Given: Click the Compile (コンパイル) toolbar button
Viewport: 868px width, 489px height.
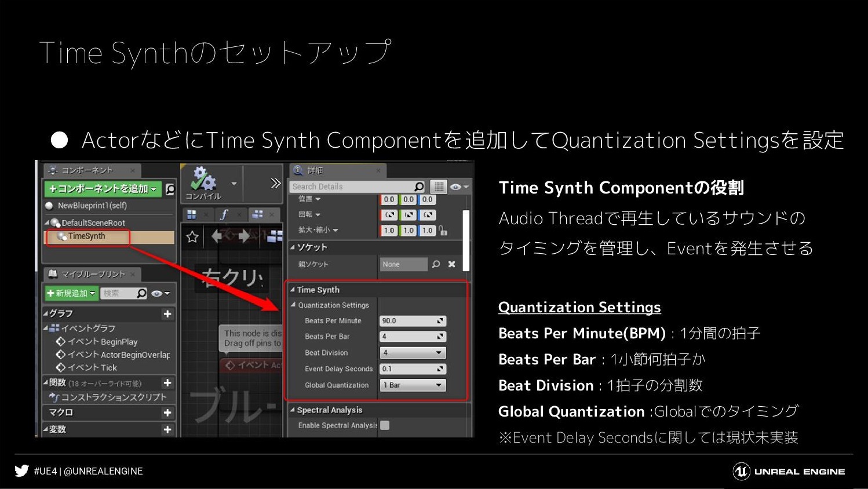Looking at the screenshot, I should pyautogui.click(x=204, y=183).
